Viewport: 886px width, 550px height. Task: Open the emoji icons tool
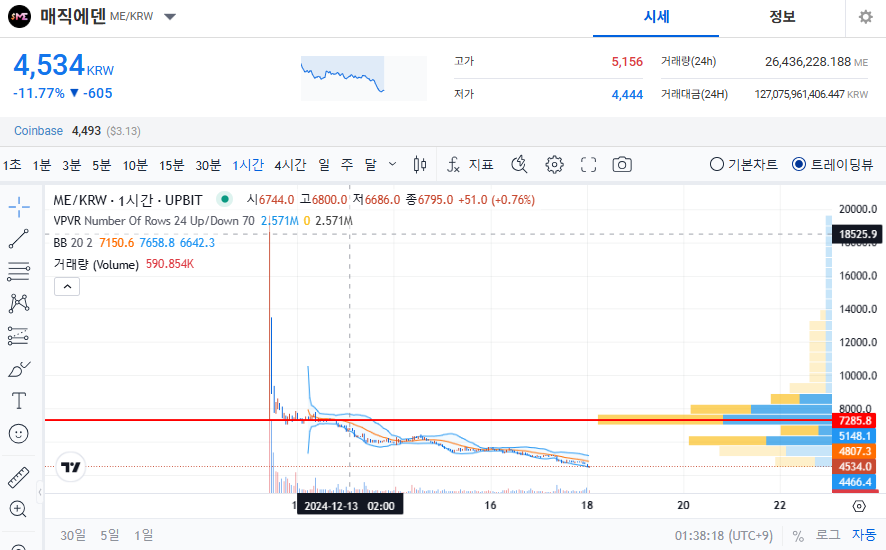coord(19,434)
